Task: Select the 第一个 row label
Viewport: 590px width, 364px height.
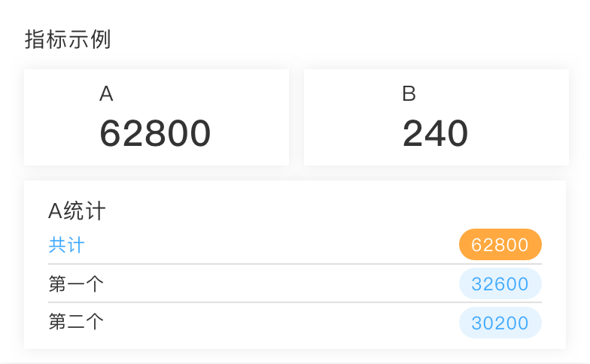Action: pos(76,284)
